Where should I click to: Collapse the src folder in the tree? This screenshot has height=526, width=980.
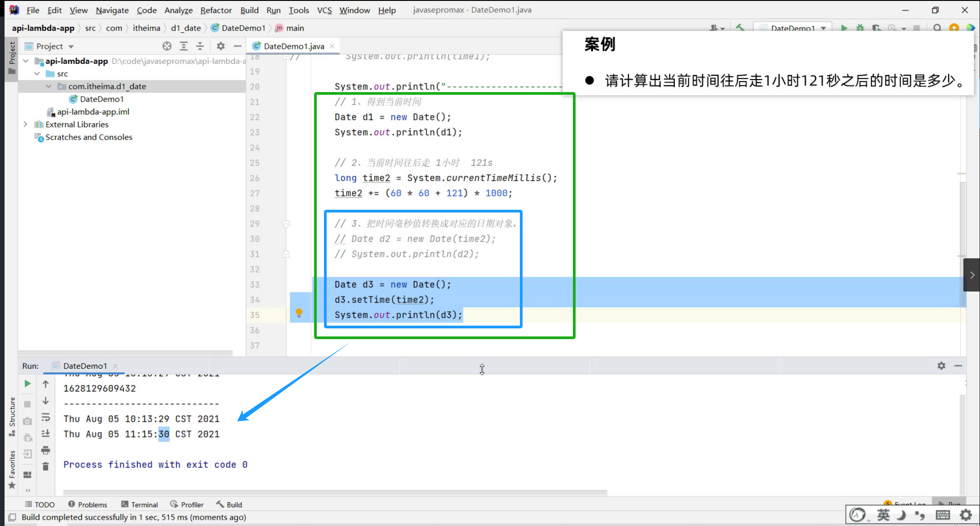point(37,74)
